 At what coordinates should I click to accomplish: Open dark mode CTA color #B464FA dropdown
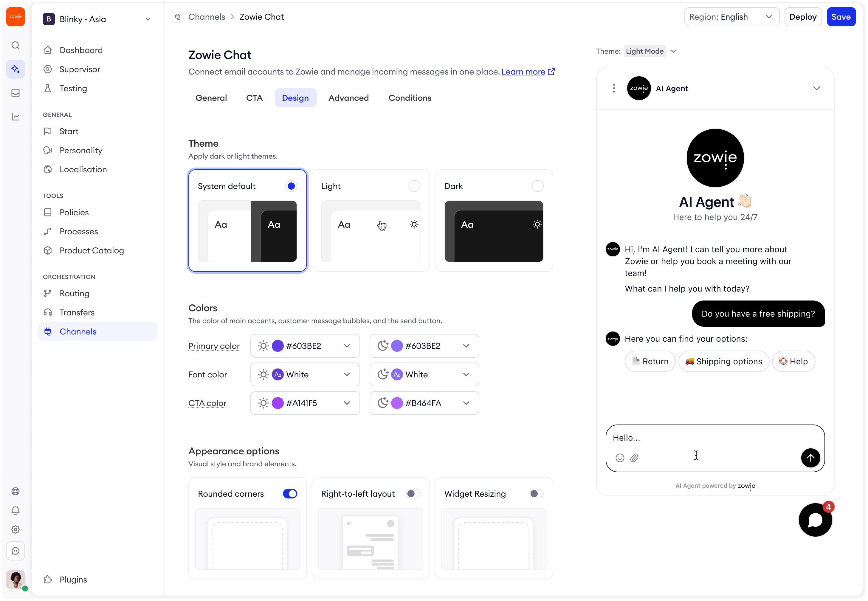tap(424, 403)
